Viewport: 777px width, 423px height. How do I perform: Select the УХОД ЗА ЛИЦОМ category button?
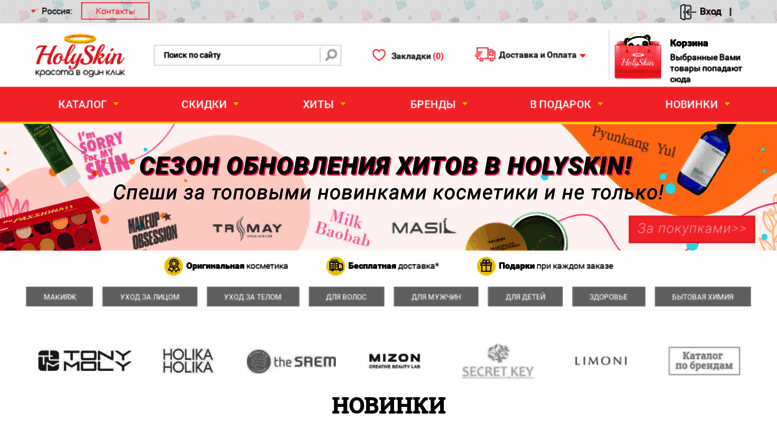(x=150, y=297)
